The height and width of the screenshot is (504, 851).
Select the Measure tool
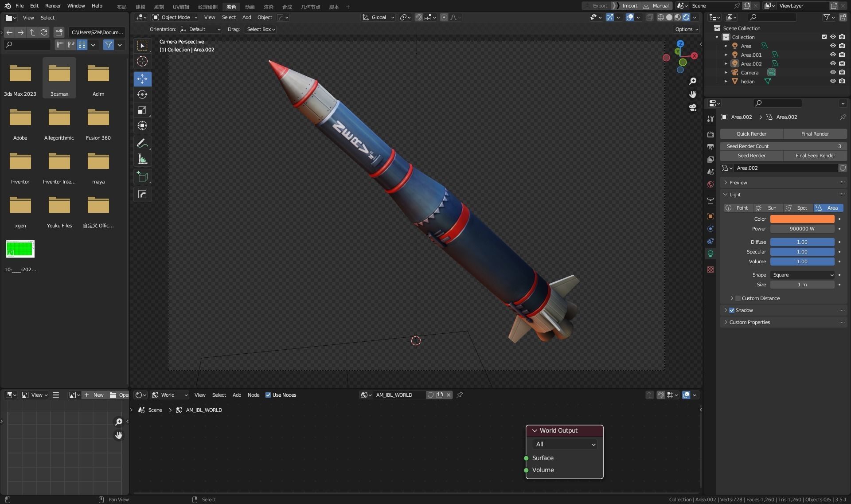142,159
